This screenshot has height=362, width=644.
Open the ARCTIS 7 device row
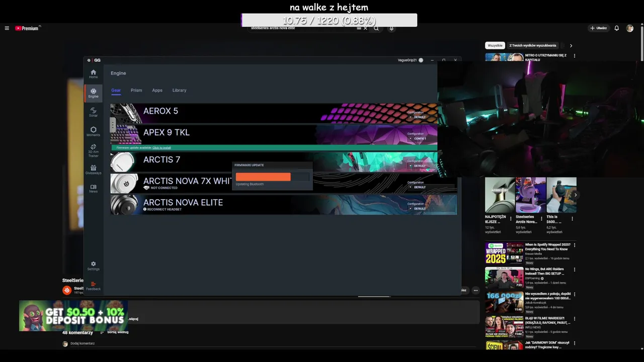click(x=274, y=162)
